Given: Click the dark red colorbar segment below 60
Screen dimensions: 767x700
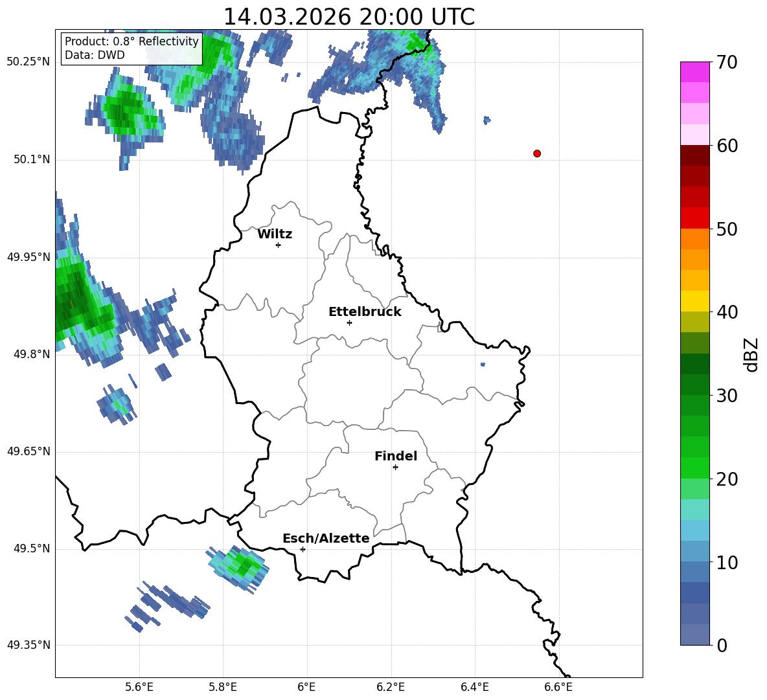Looking at the screenshot, I should click(x=694, y=155).
